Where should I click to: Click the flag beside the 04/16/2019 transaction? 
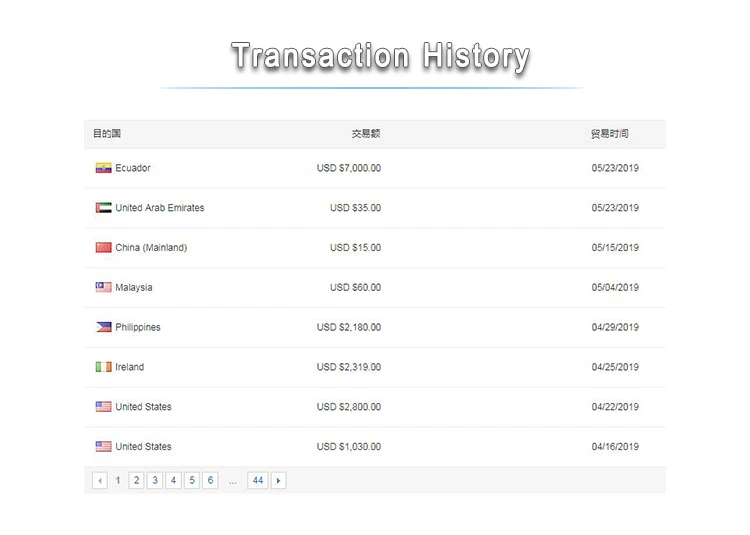pyautogui.click(x=103, y=447)
